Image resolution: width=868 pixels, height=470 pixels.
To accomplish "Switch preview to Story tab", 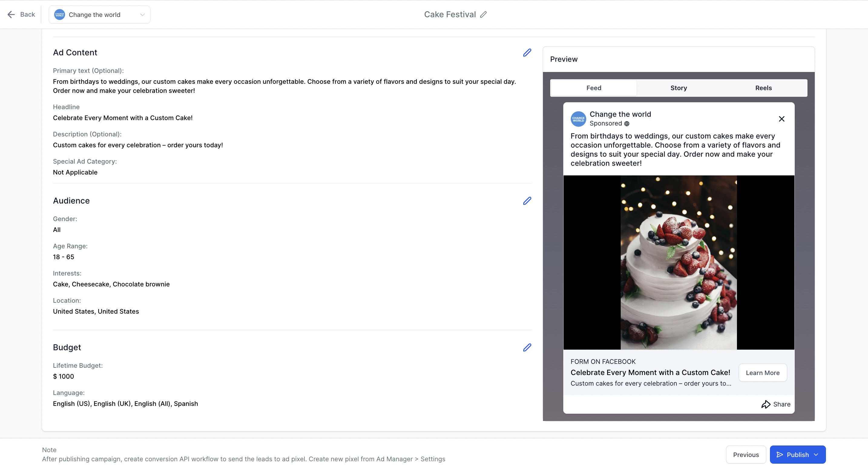I will 679,88.
